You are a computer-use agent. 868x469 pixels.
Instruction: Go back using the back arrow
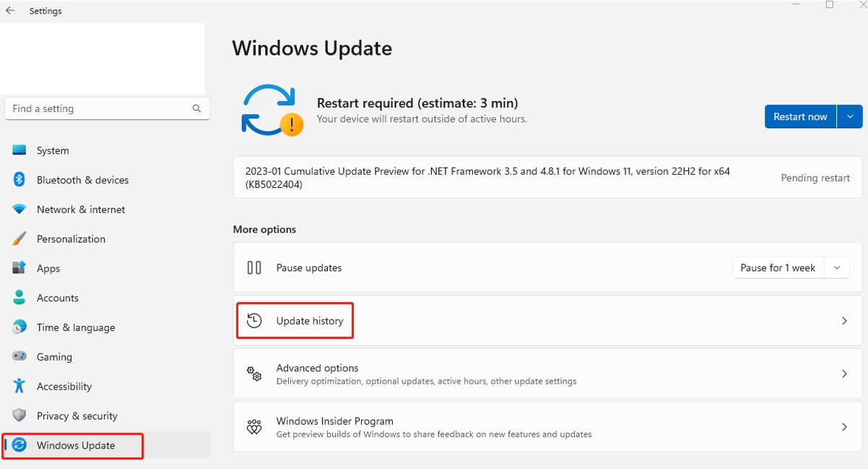click(10, 11)
